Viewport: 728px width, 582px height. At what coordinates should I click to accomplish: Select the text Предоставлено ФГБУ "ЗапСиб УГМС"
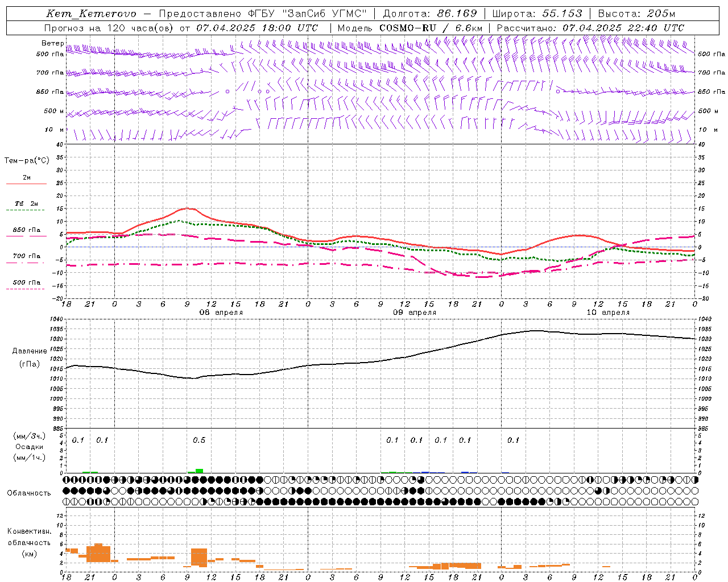[x=263, y=14]
